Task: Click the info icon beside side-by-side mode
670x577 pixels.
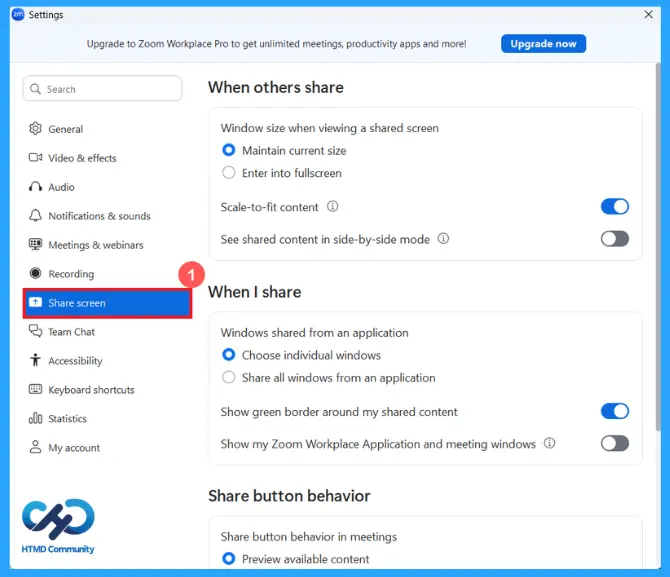Action: pyautogui.click(x=444, y=239)
